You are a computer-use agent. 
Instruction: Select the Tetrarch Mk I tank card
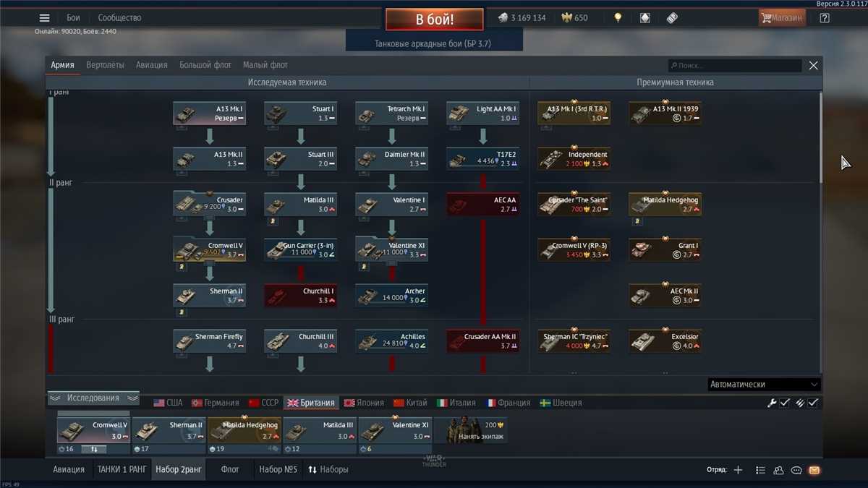pos(392,114)
